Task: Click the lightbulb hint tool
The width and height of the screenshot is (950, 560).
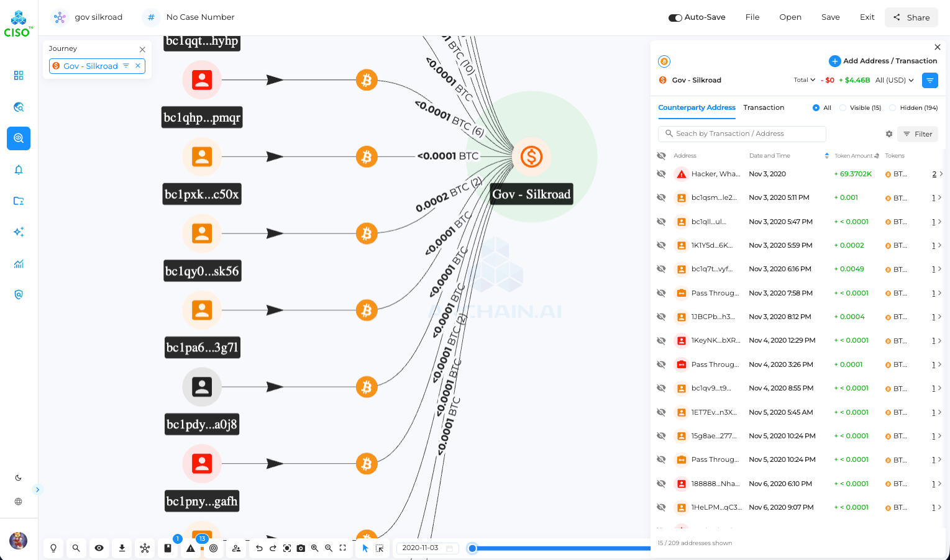Action: click(53, 548)
